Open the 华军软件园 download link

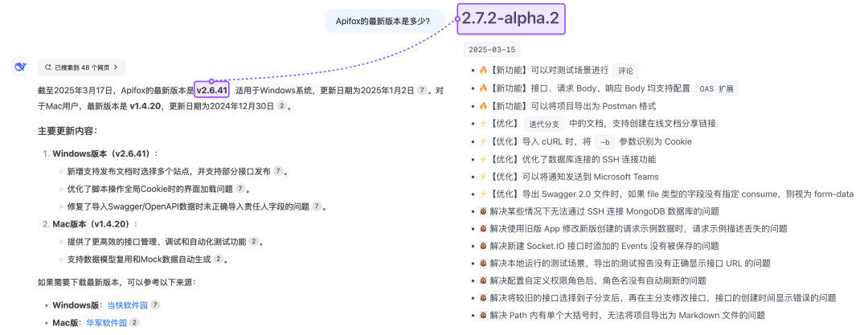[107, 322]
